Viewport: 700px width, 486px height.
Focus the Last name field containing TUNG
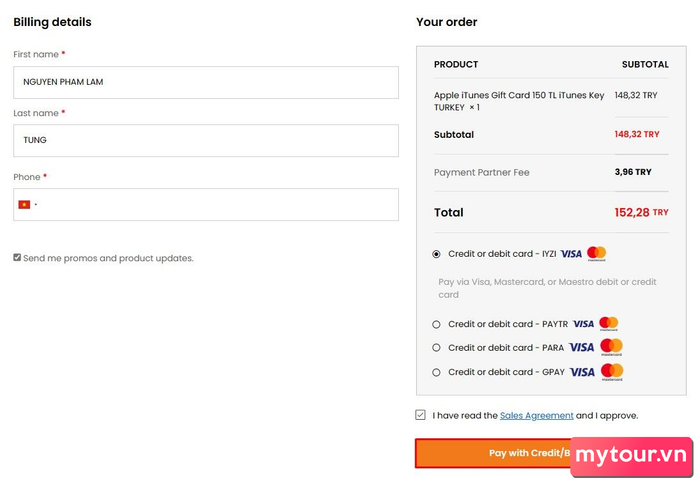pos(206,141)
